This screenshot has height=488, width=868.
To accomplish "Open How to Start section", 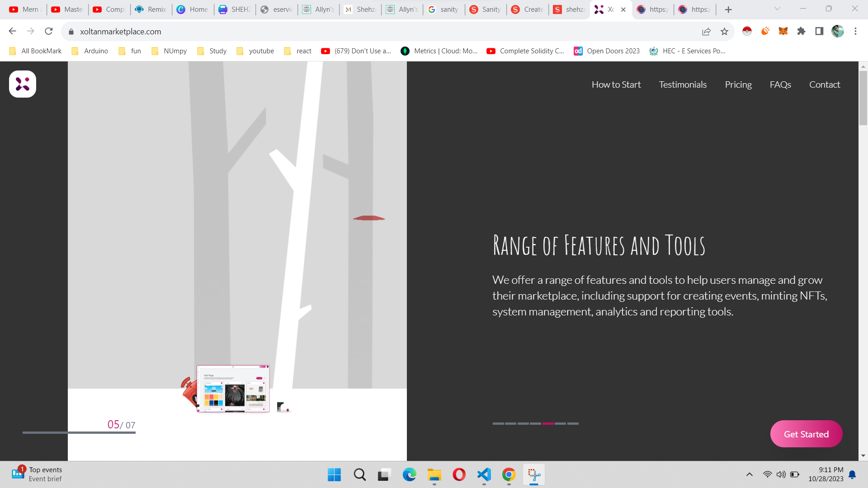I will click(616, 84).
